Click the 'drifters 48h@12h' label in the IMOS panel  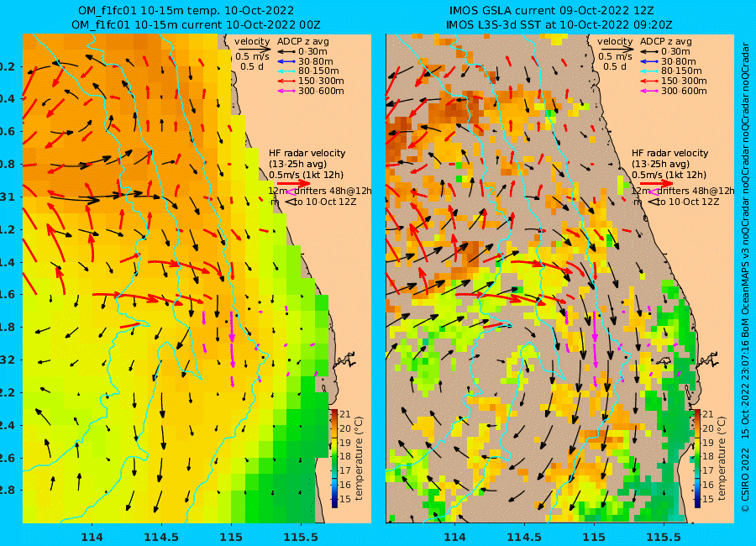point(695,191)
